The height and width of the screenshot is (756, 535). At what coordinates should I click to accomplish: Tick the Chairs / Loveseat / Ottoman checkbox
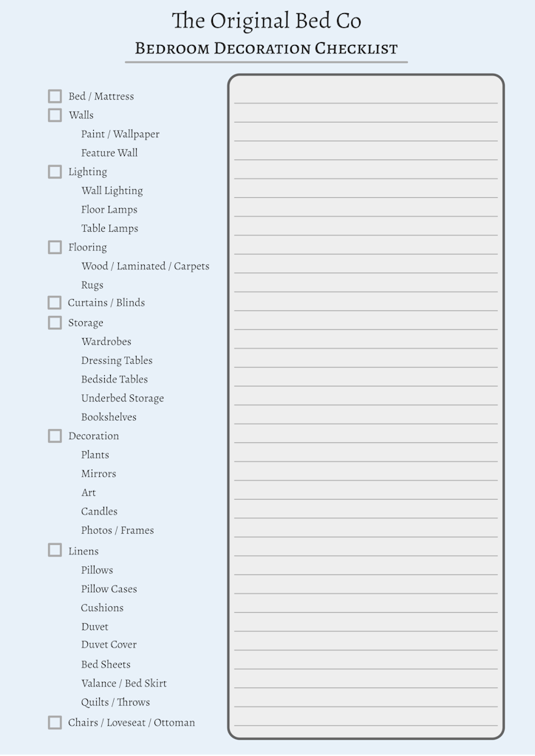click(55, 723)
